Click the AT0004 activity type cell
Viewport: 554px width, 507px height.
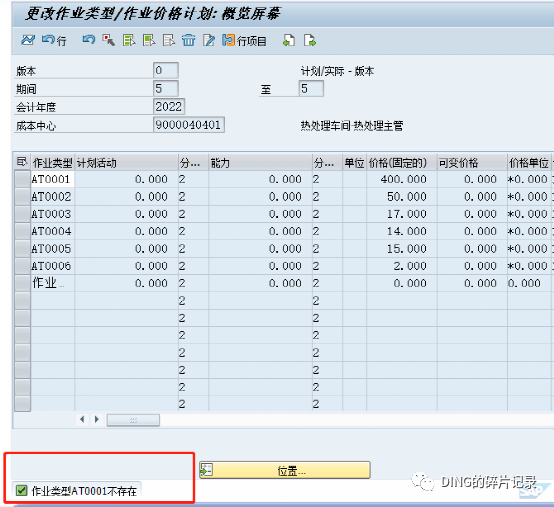coord(53,231)
